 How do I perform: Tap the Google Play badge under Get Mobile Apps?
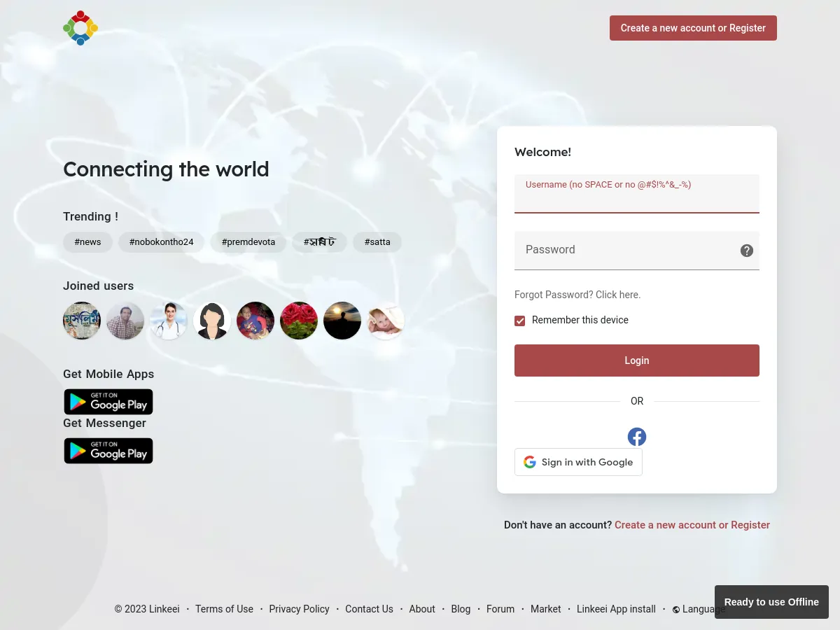pyautogui.click(x=108, y=401)
